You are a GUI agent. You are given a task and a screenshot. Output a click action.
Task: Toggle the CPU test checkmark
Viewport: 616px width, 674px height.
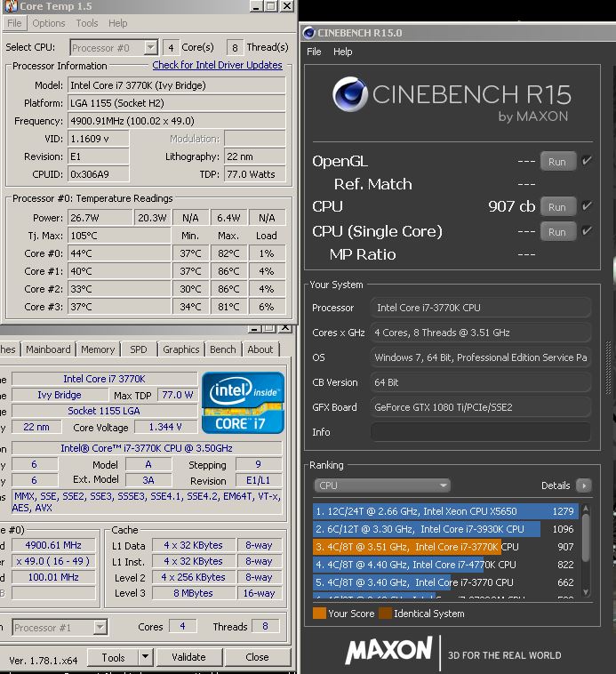tap(587, 206)
